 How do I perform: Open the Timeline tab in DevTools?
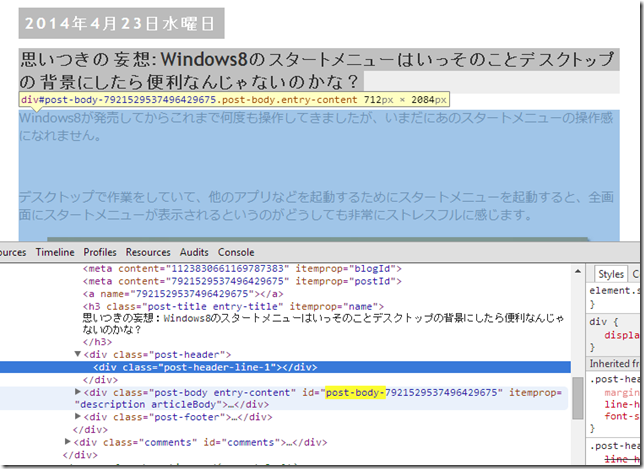point(55,252)
